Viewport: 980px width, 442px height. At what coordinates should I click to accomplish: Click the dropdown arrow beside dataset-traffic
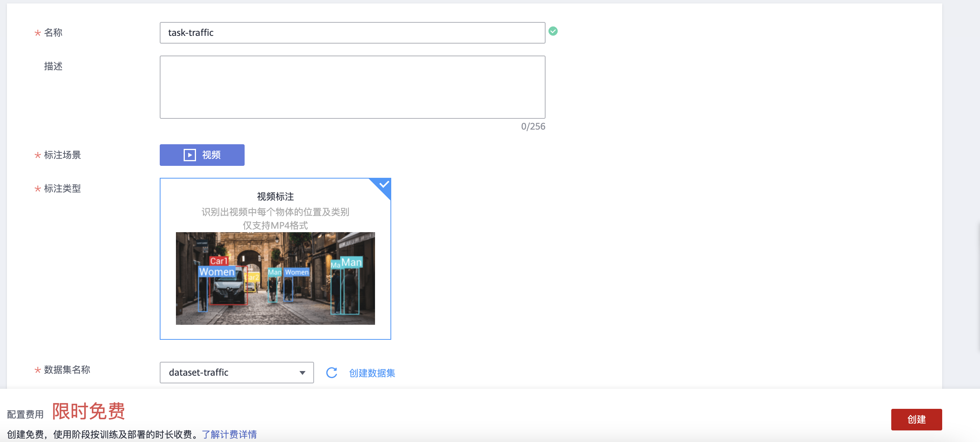point(302,373)
